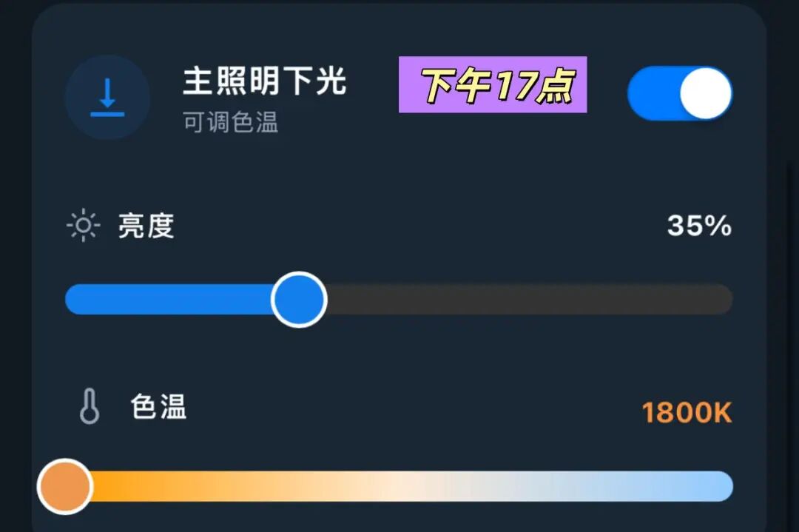This screenshot has height=532, width=799.
Task: Click the 色温 label
Action: coord(158,407)
